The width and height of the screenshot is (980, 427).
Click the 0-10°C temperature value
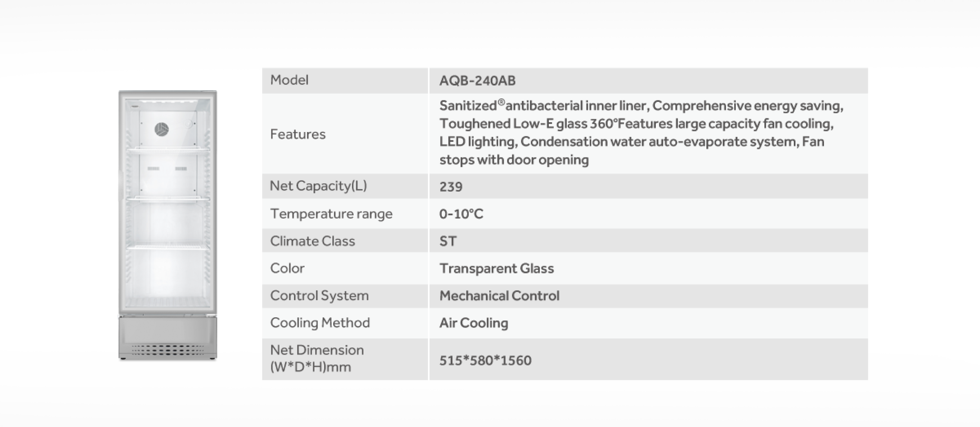[461, 214]
